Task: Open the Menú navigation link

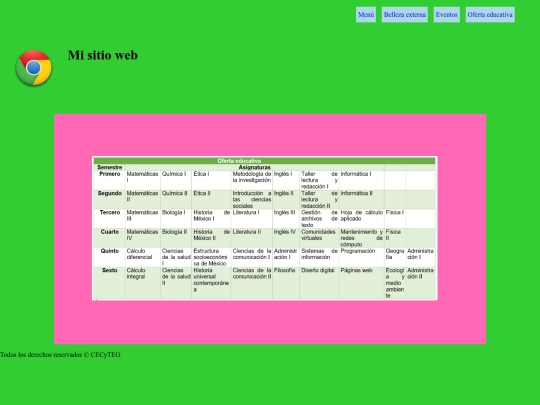Action: pyautogui.click(x=366, y=14)
